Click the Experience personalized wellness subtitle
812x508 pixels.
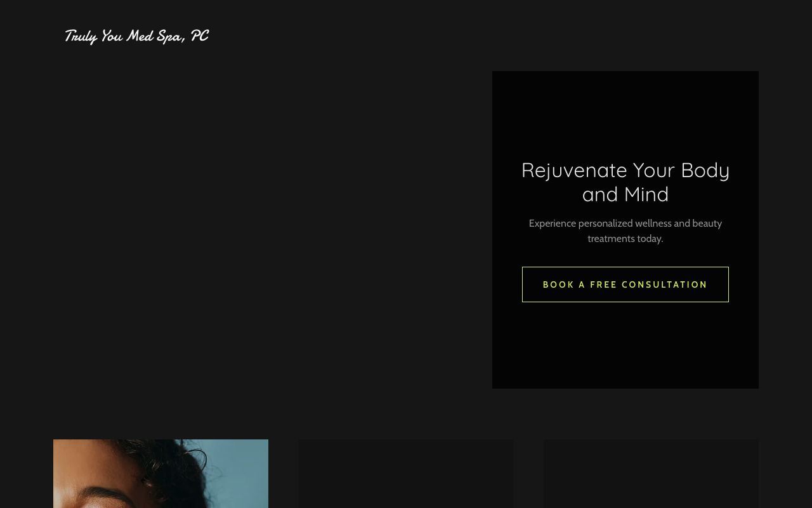(625, 231)
